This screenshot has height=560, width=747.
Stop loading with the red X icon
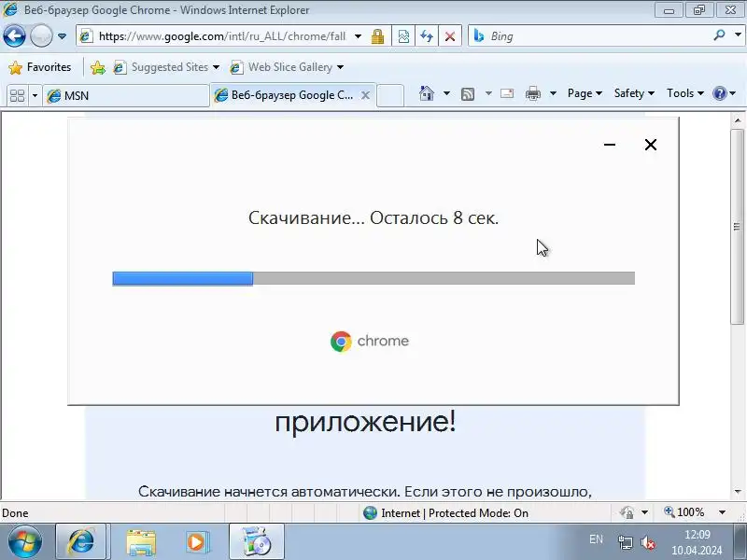click(x=449, y=36)
